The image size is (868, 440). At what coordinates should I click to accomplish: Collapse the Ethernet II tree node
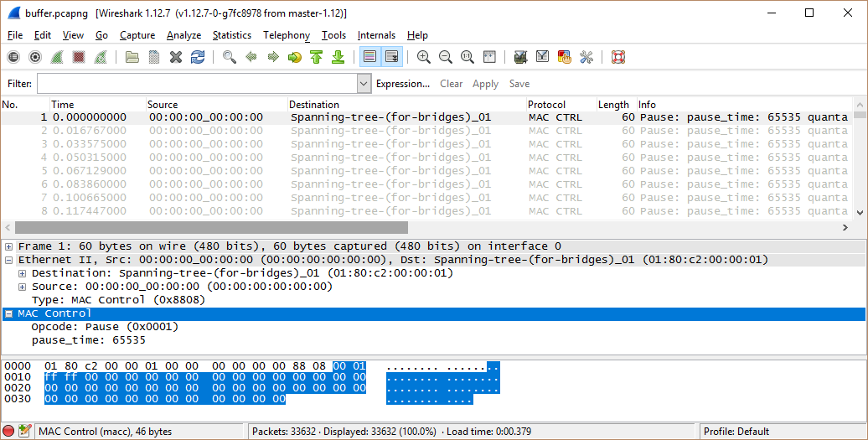coord(9,260)
